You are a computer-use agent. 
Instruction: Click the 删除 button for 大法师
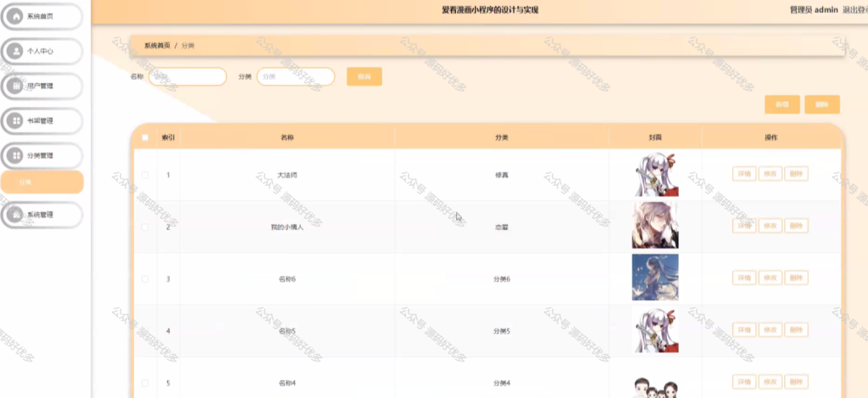pyautogui.click(x=796, y=173)
